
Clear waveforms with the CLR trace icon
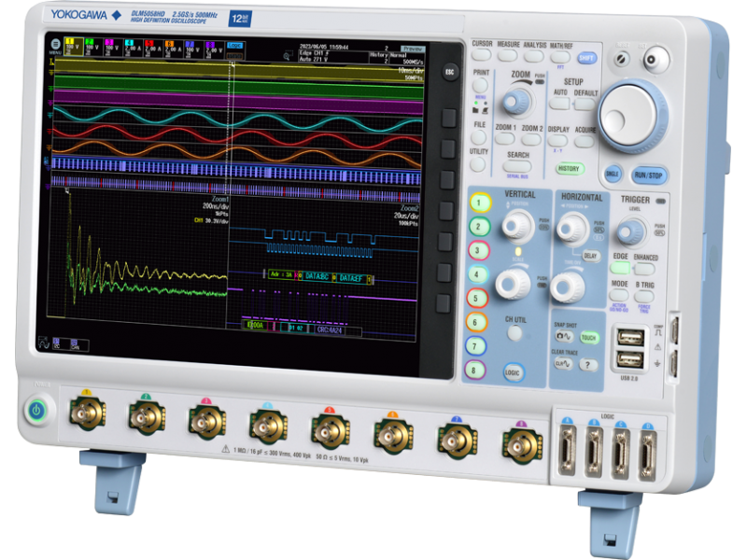(x=561, y=364)
